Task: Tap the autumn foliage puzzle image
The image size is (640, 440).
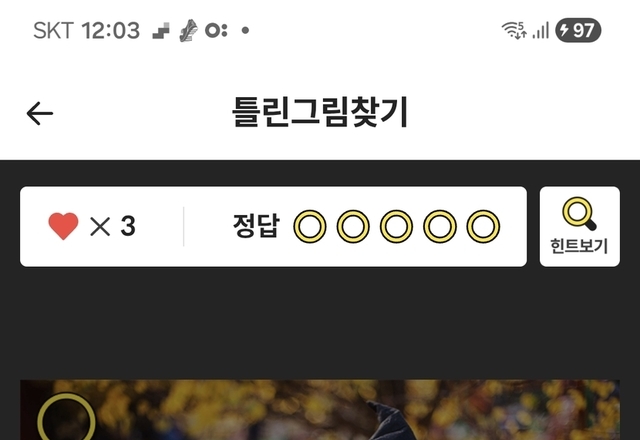Action: (320, 410)
